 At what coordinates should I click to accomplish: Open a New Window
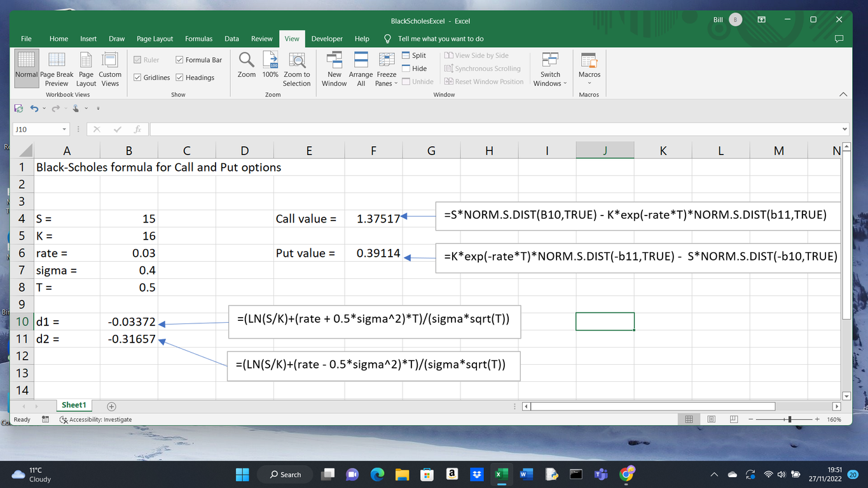coord(334,69)
